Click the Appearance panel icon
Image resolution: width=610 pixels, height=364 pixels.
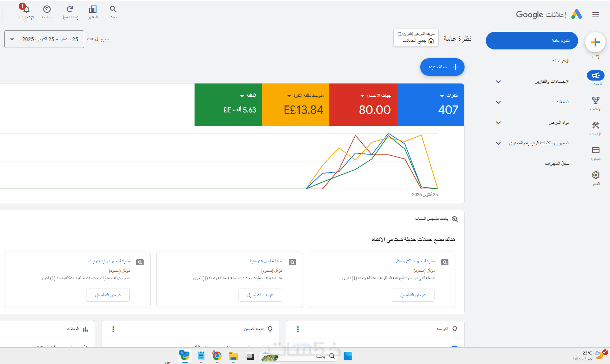[x=93, y=9]
